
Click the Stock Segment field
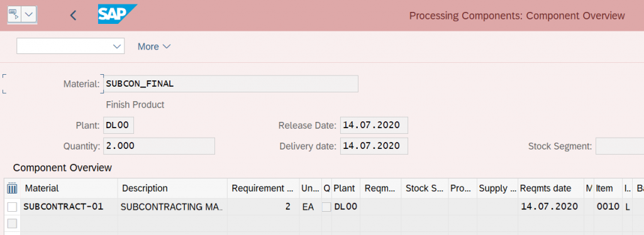pos(619,146)
